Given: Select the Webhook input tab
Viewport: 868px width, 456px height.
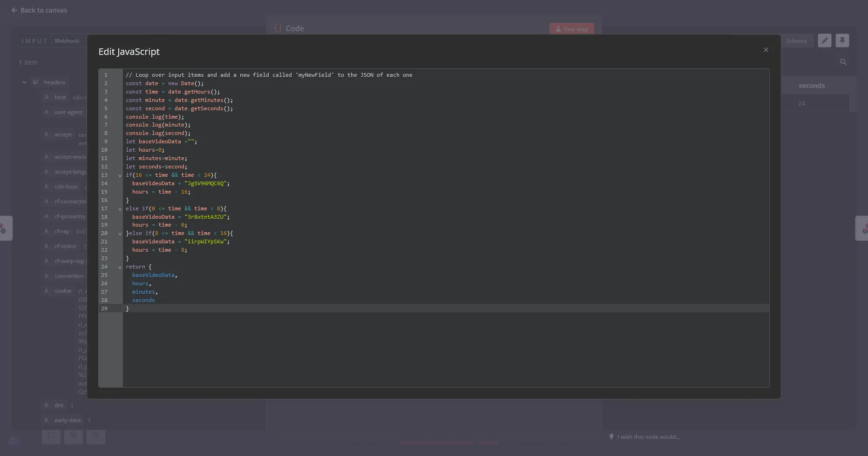Looking at the screenshot, I should pos(67,41).
